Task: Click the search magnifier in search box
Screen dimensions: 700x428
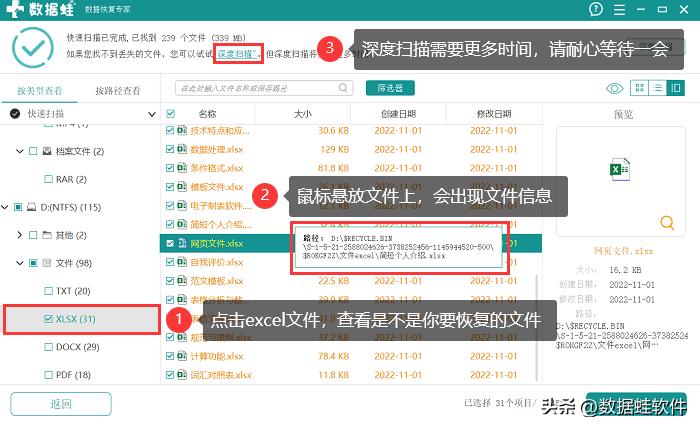Action: pyautogui.click(x=342, y=88)
